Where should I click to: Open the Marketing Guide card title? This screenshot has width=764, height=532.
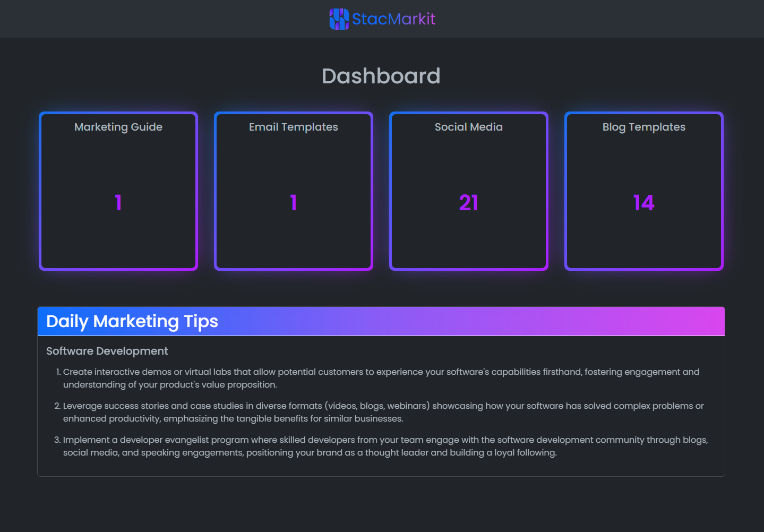(x=118, y=127)
